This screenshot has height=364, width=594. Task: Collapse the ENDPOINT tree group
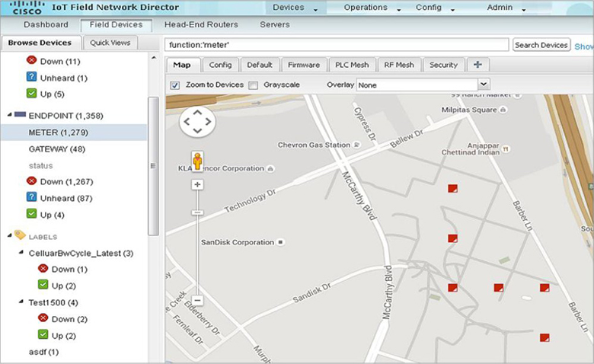(x=10, y=116)
